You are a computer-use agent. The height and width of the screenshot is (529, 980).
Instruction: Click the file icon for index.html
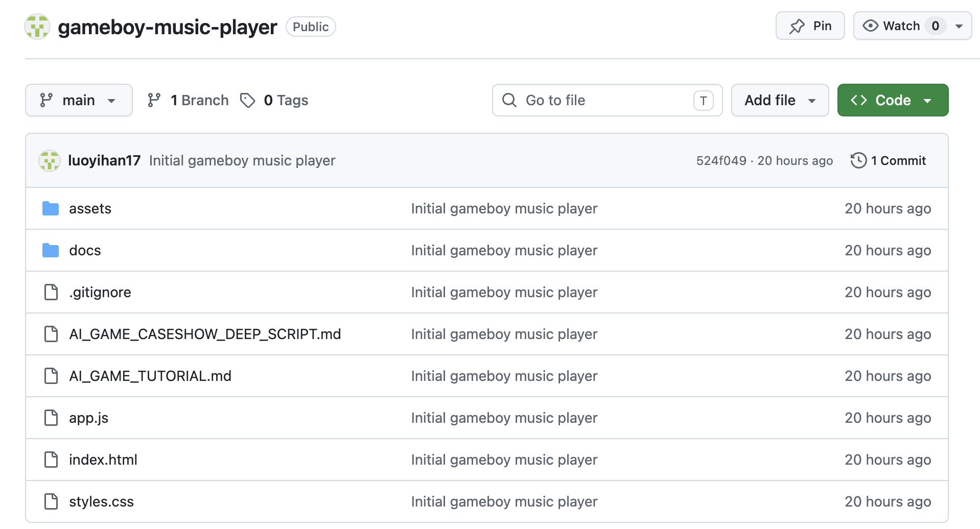(x=51, y=460)
